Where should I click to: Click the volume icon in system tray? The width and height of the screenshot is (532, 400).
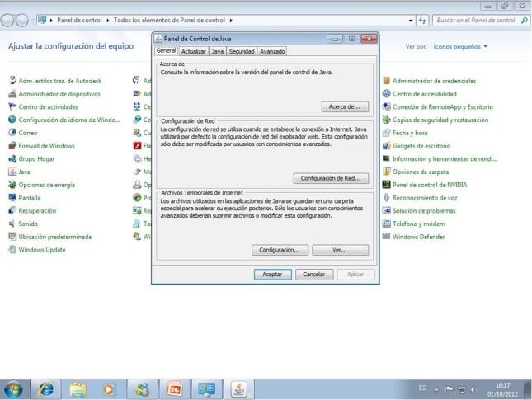coord(474,389)
